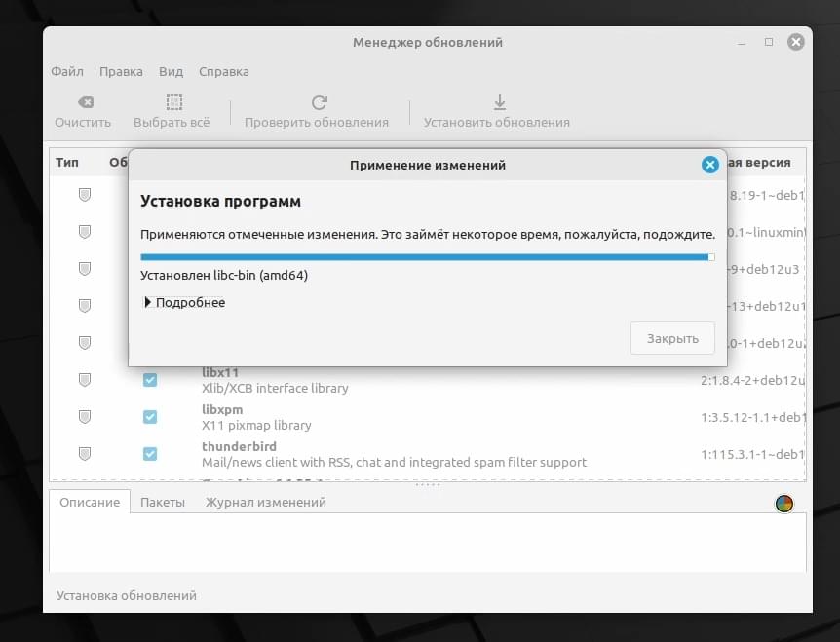Expand the Подробнее details section
840x642 pixels.
(x=185, y=303)
